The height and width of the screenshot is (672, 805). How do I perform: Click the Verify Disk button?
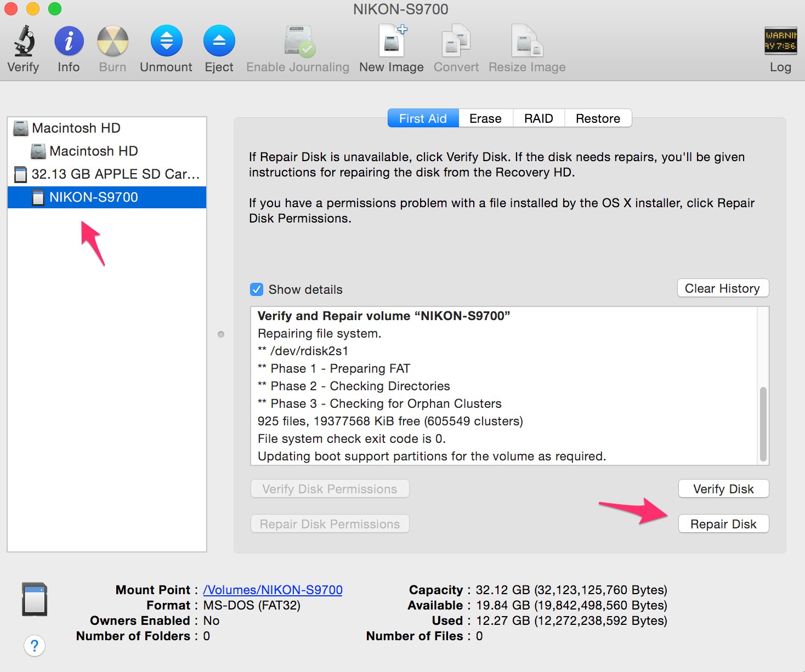pos(723,489)
